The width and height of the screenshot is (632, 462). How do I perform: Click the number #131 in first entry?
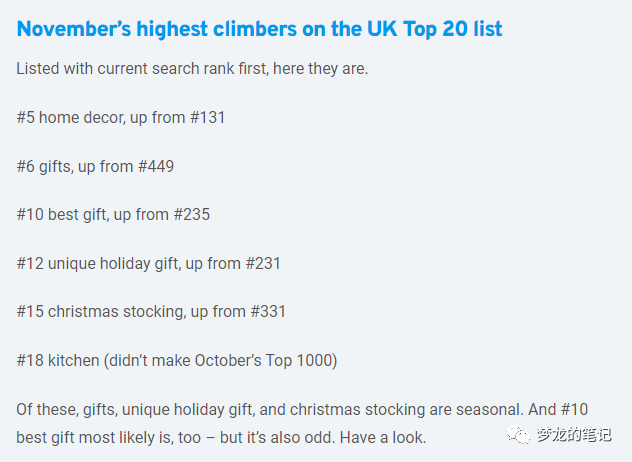tap(207, 118)
